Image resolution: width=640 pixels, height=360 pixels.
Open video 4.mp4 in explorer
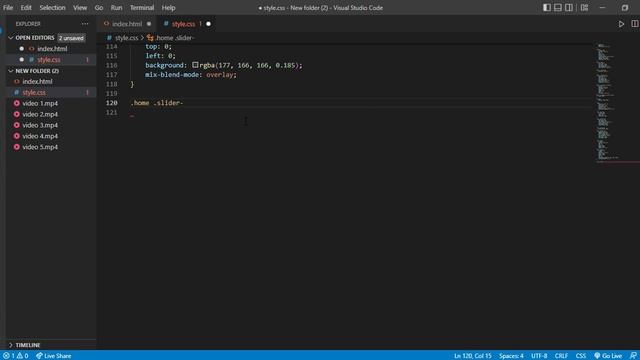tap(40, 136)
